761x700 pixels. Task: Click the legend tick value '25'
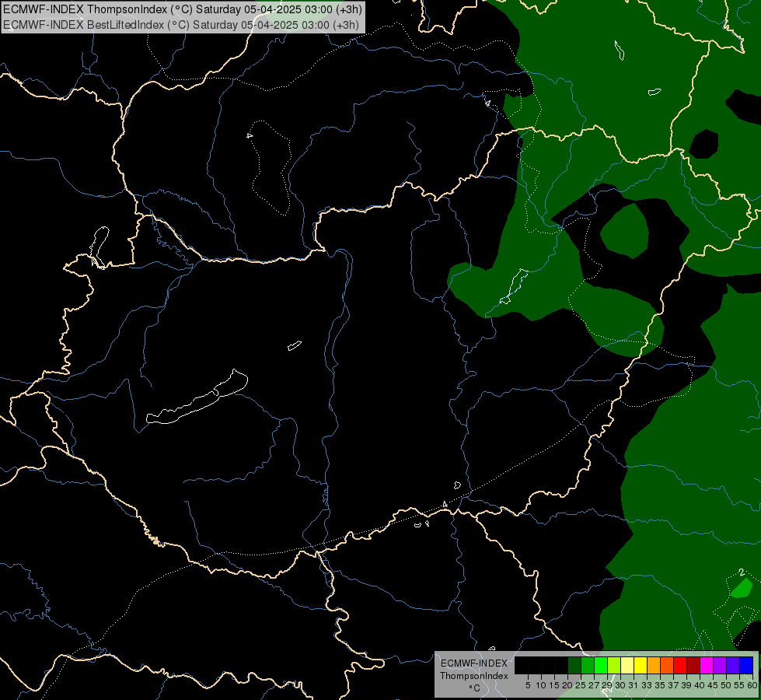[581, 685]
